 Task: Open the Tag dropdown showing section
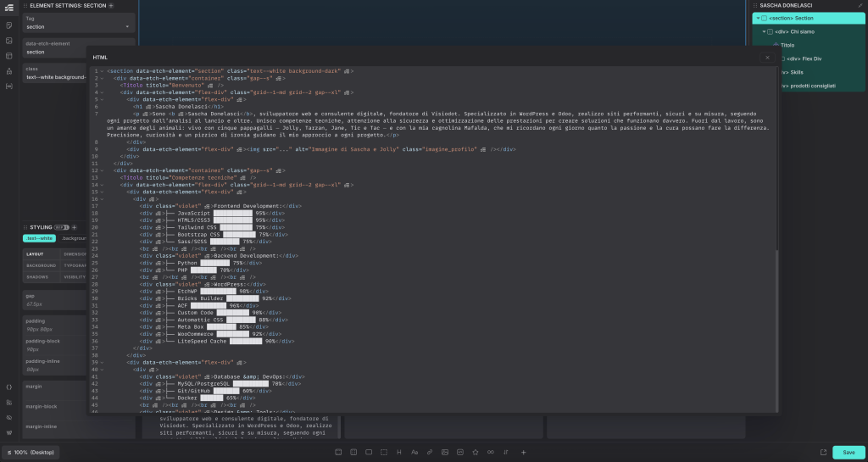(78, 26)
